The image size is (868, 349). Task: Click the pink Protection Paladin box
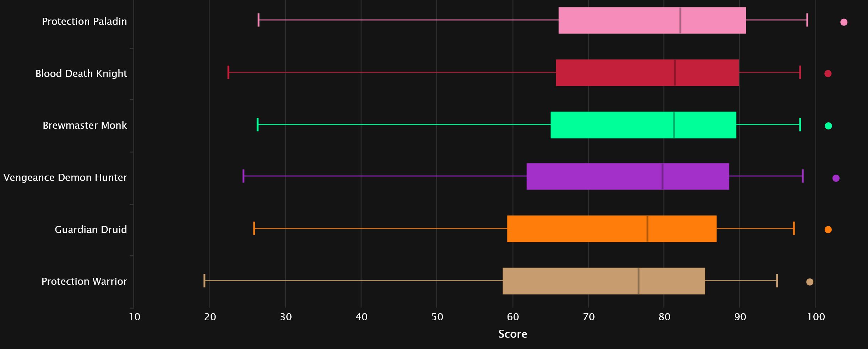click(x=652, y=21)
